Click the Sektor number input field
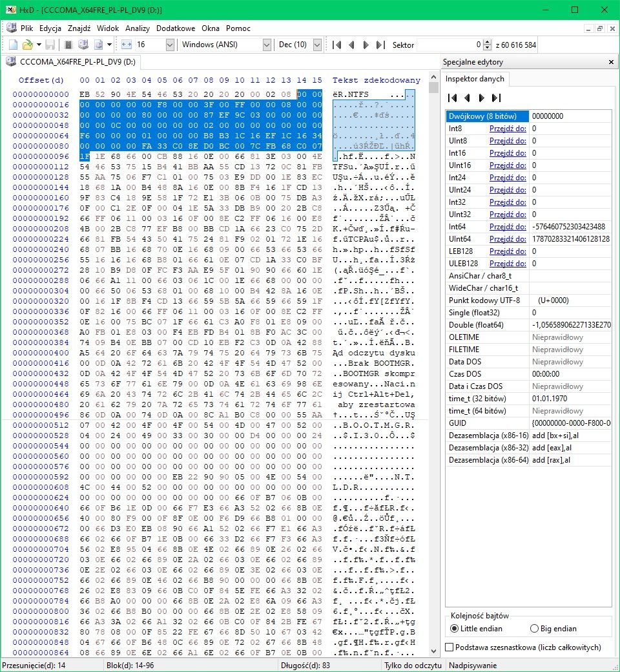Viewport: 620px width, 672px height. pos(450,45)
